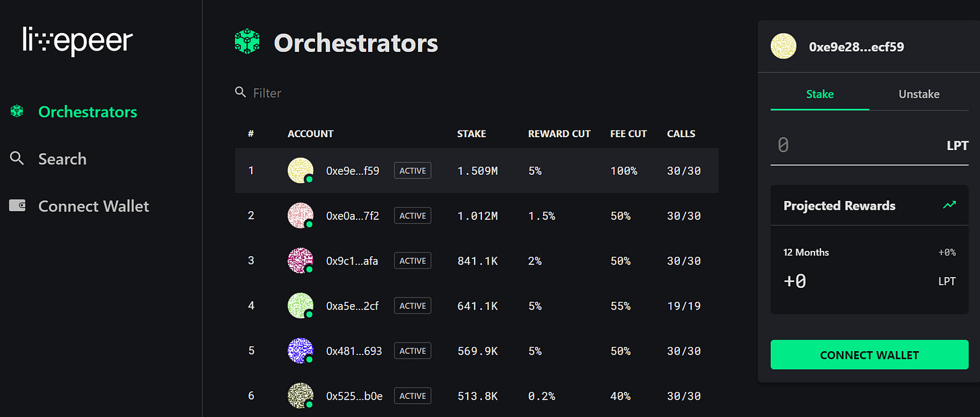This screenshot has height=417, width=980.
Task: Sort by the REWARD CUT column header
Action: point(559,134)
